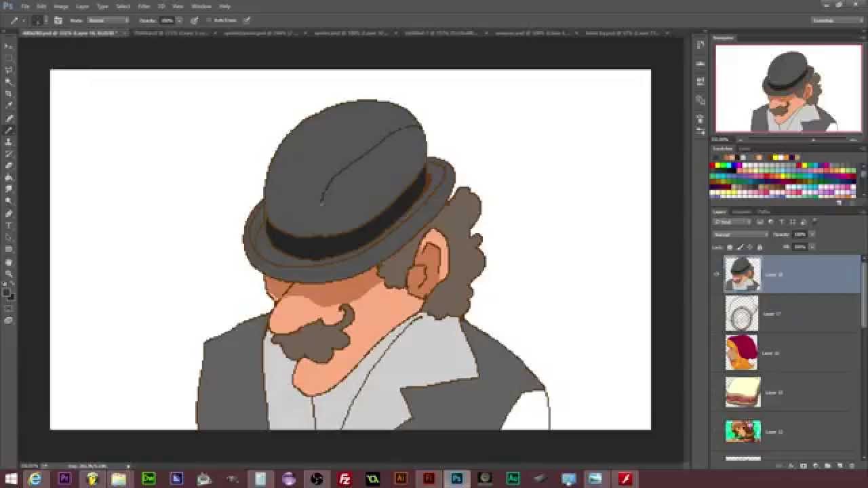Pick a red swatch in the Swatches panel
The height and width of the screenshot is (488, 868).
[712, 165]
